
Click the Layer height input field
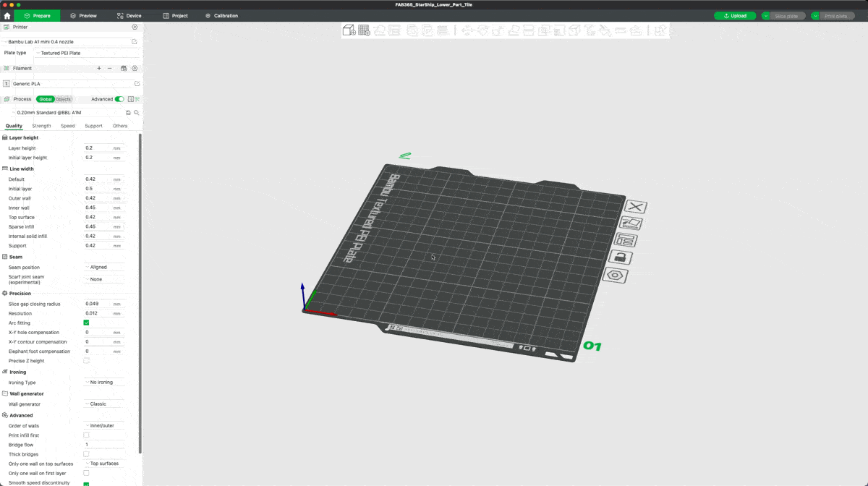tap(98, 148)
